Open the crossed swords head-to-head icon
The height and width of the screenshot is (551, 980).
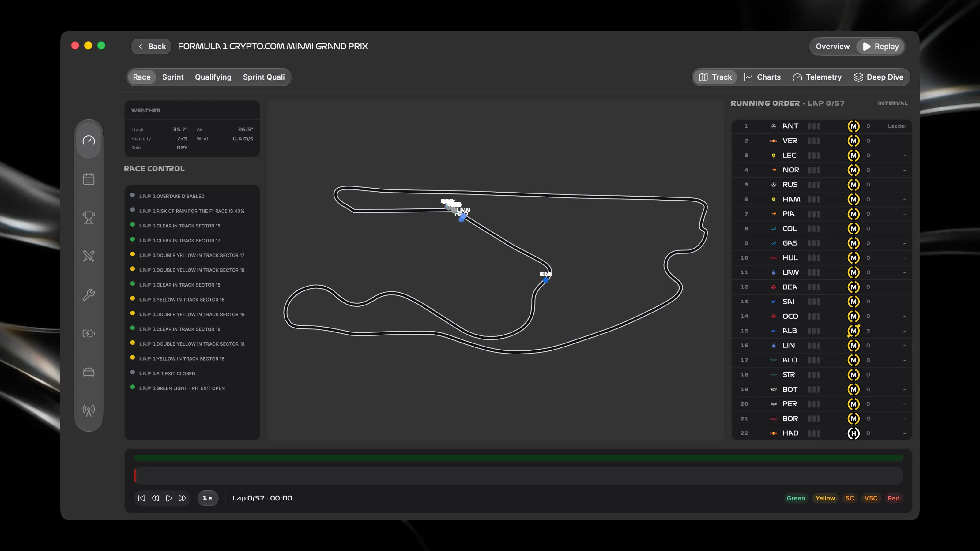point(89,256)
